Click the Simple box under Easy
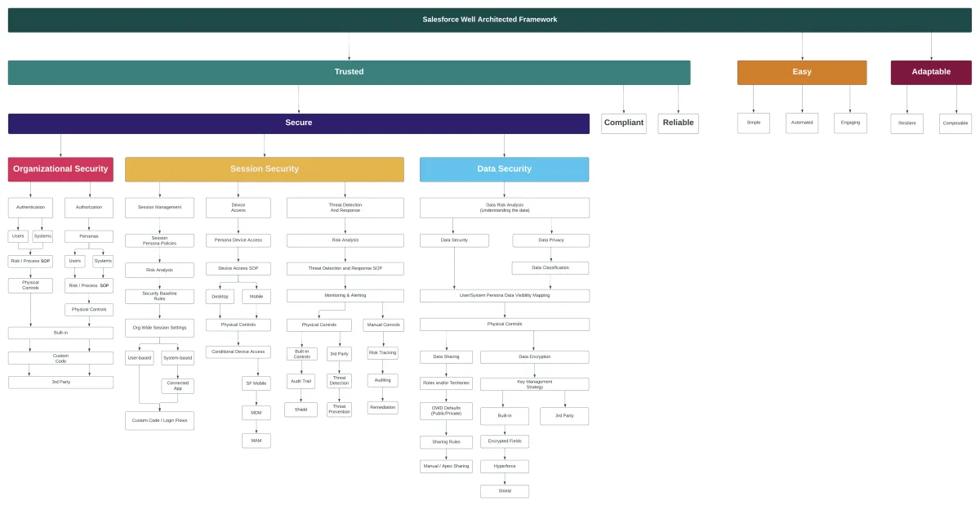Image resolution: width=980 pixels, height=506 pixels. coord(753,123)
